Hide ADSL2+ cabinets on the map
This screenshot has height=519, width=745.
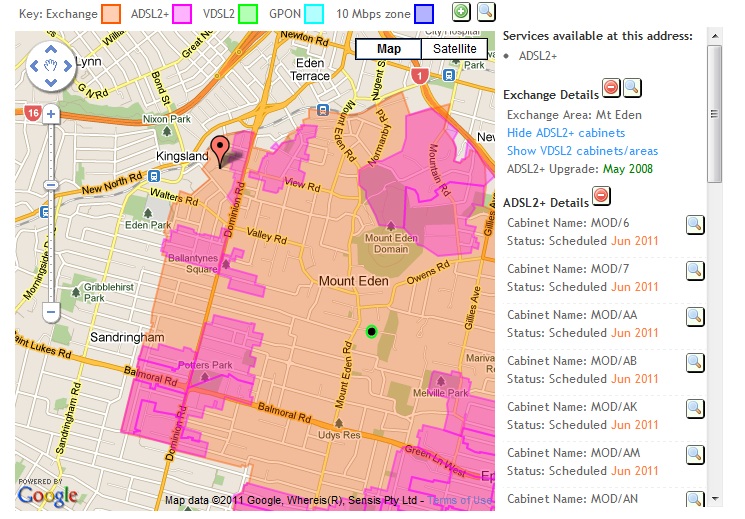point(565,133)
